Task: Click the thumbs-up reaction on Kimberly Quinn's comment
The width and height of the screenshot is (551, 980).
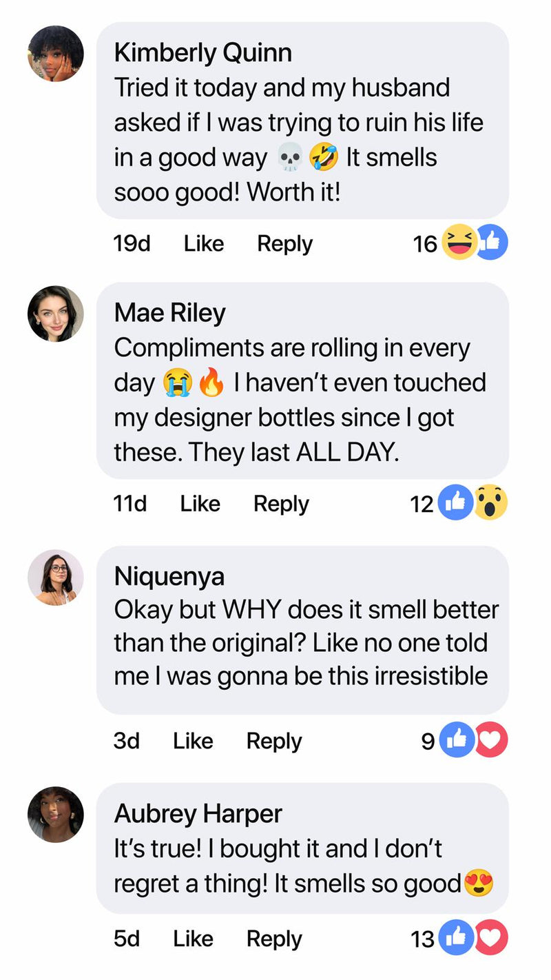Action: [492, 243]
